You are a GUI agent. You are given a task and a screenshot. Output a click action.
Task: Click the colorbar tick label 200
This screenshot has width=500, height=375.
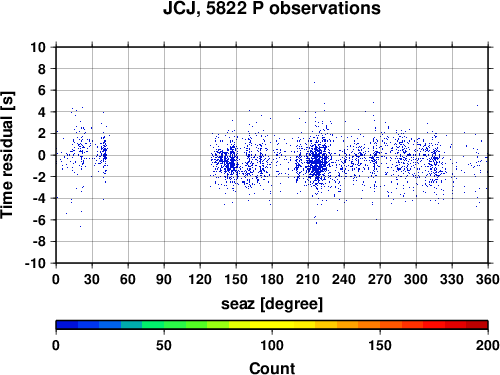[x=488, y=345]
